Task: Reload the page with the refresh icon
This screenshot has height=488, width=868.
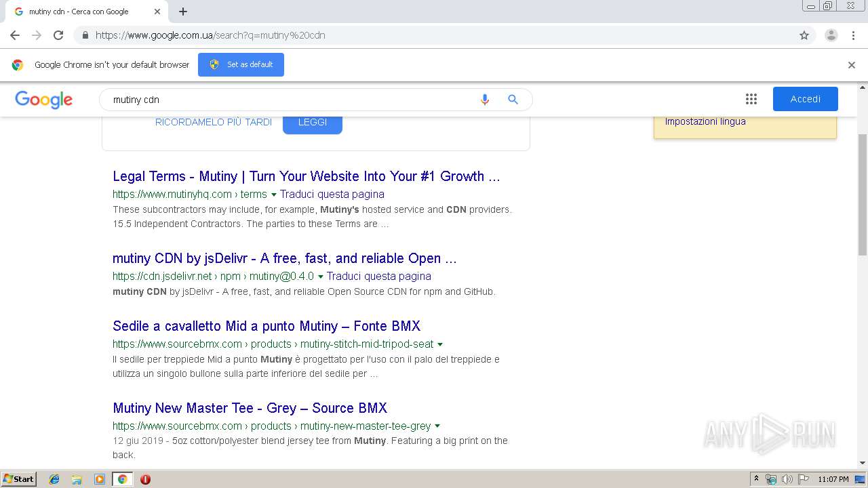Action: [x=58, y=35]
